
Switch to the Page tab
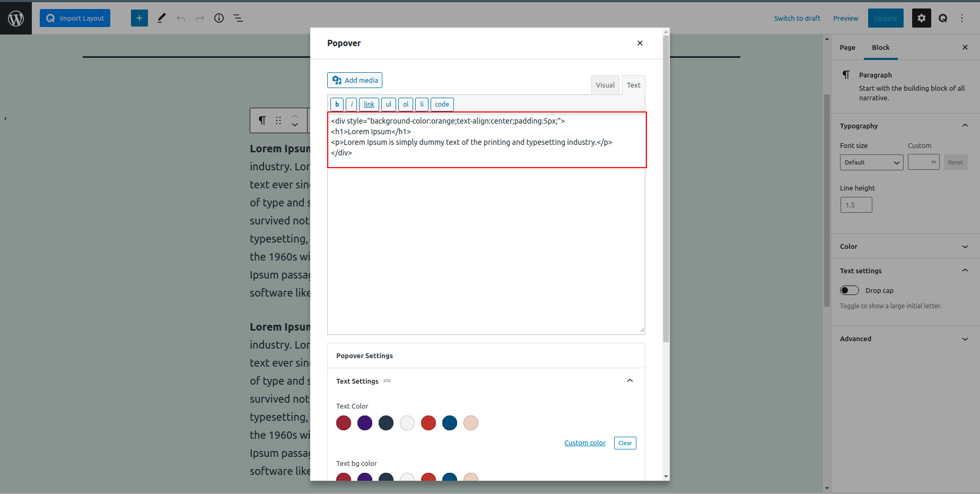[847, 47]
